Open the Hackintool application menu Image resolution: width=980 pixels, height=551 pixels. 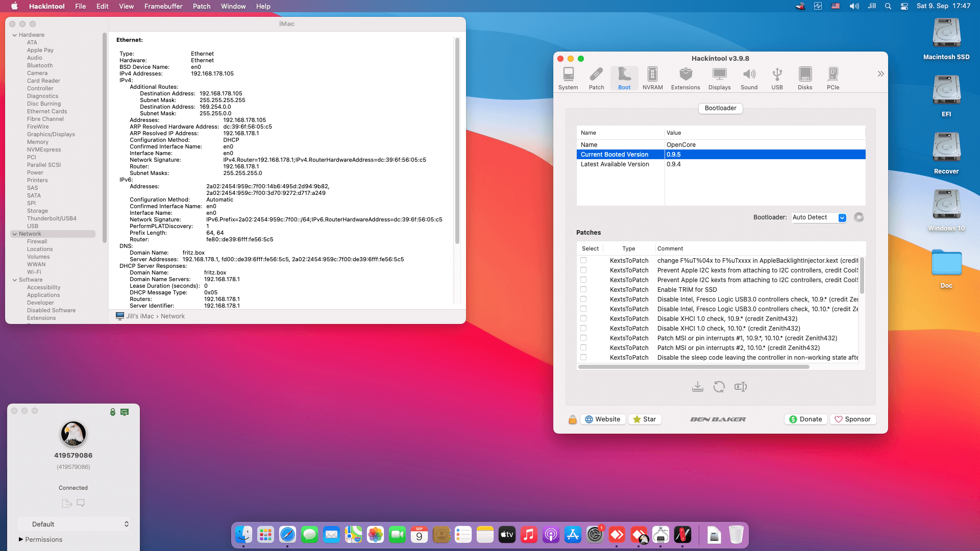pyautogui.click(x=47, y=6)
